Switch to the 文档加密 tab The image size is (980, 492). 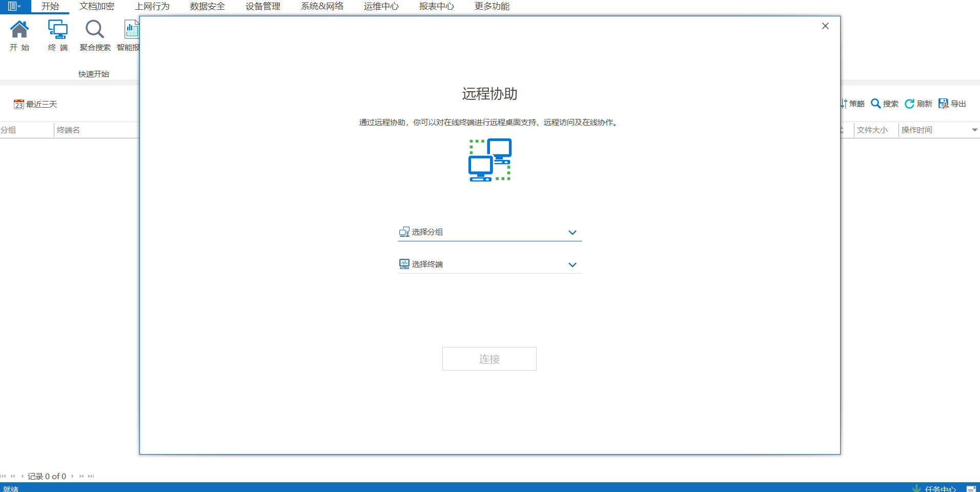pos(97,7)
